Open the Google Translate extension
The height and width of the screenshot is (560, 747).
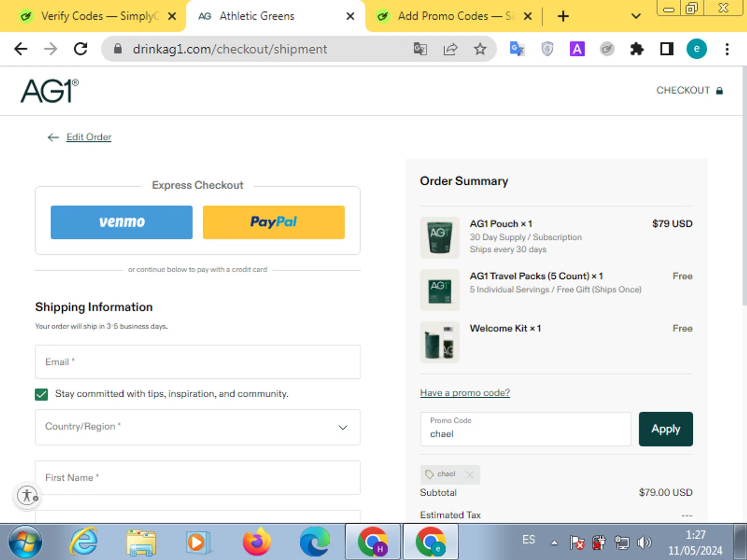pos(517,49)
